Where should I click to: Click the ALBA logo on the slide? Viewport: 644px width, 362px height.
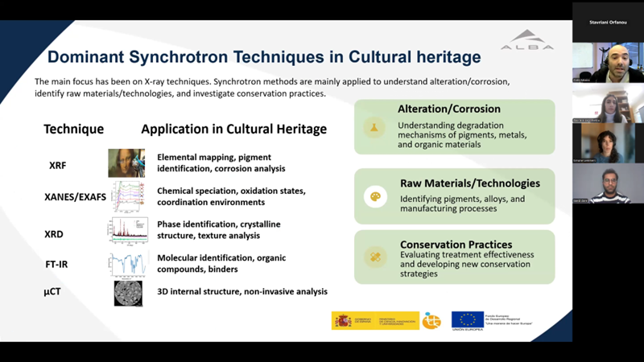(x=527, y=41)
